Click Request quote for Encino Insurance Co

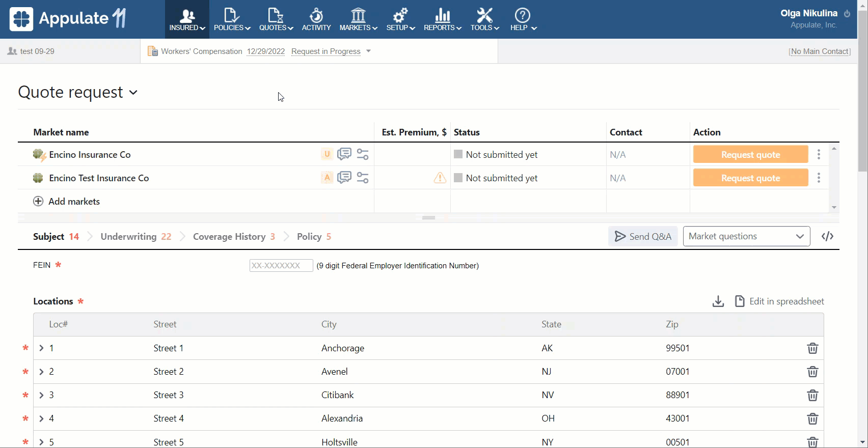[x=750, y=154]
